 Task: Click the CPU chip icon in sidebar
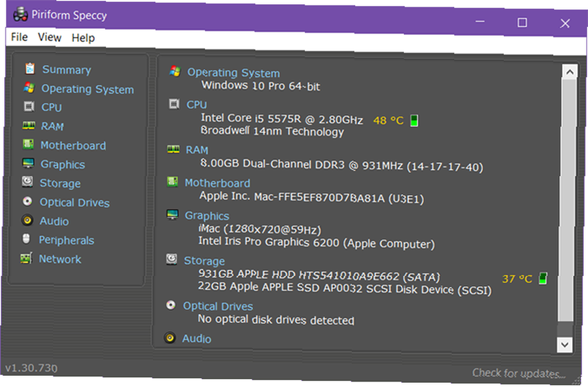pos(29,106)
